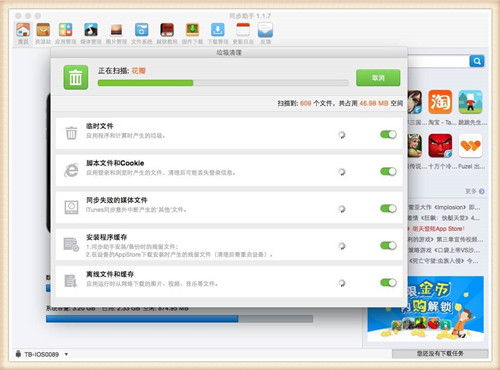Viewport: 500px width, 370px height.
Task: Click the IE icon beside 脚本文件和Cookie
Action: click(71, 170)
